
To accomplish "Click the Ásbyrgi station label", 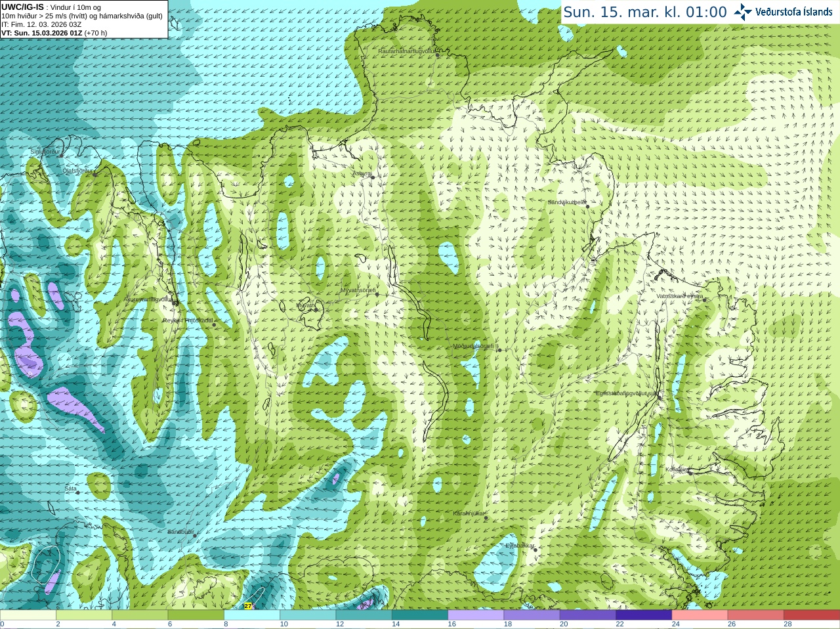I will coord(362,174).
